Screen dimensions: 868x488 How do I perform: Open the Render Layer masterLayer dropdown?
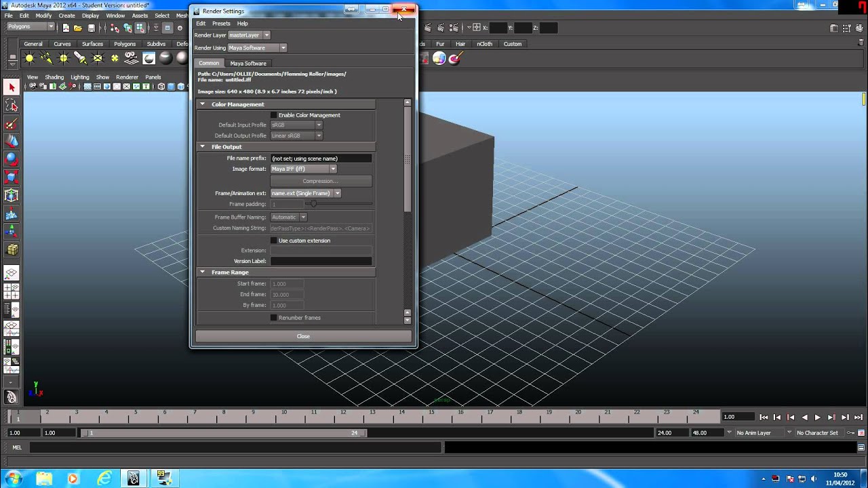(x=249, y=35)
